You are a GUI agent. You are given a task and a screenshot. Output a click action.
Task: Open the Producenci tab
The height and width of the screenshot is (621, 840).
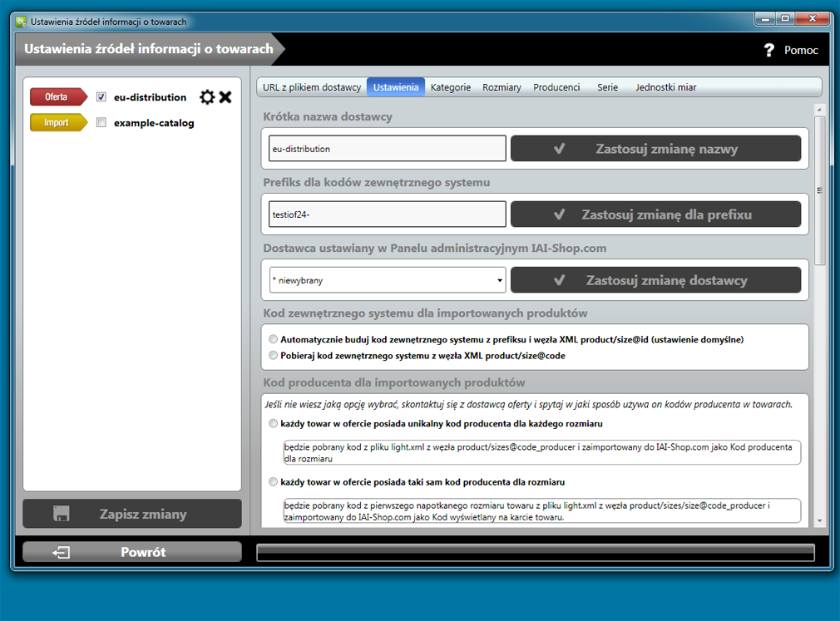pyautogui.click(x=556, y=87)
